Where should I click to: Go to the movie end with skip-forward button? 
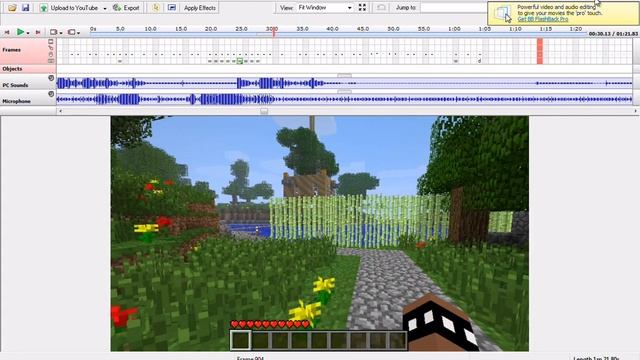[x=38, y=32]
